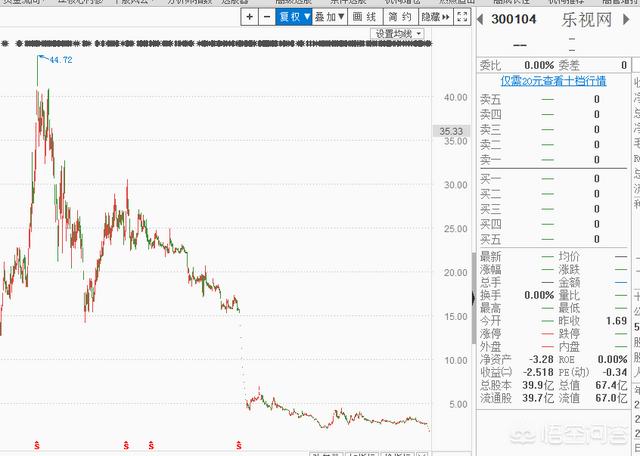640x456 pixels.
Task: Zoom out the chart with minus button
Action: pyautogui.click(x=267, y=17)
